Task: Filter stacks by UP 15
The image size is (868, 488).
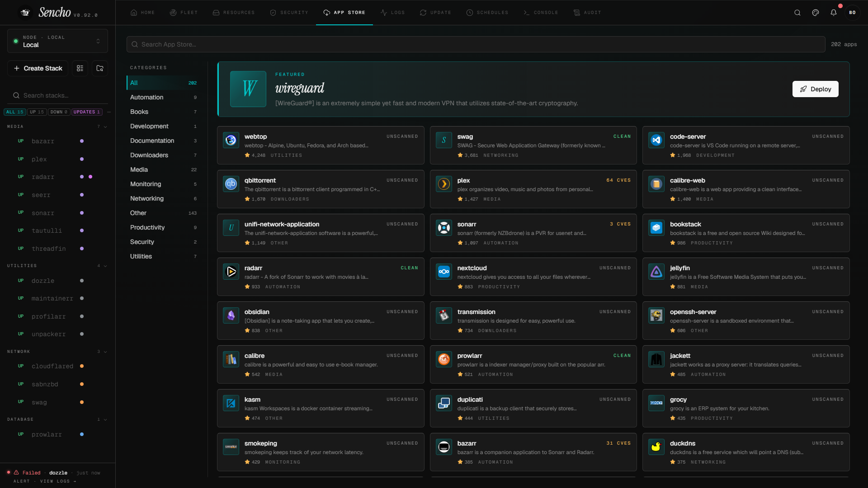Action: coord(37,112)
